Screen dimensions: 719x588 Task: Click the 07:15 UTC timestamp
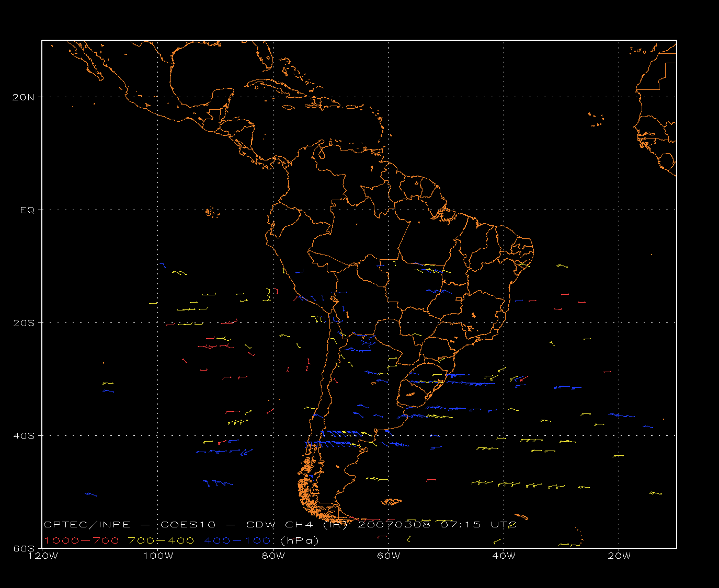coord(478,525)
